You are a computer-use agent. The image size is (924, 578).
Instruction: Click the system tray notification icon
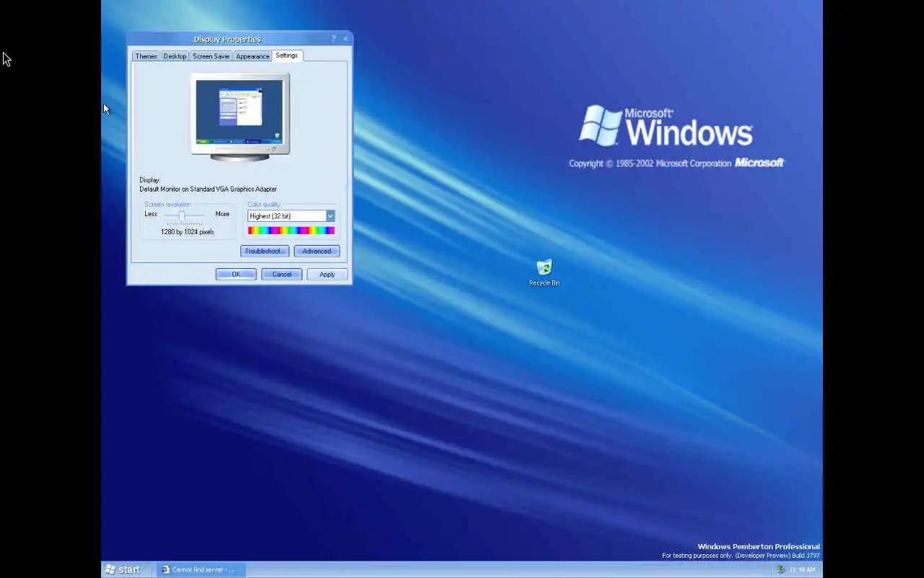click(x=780, y=569)
